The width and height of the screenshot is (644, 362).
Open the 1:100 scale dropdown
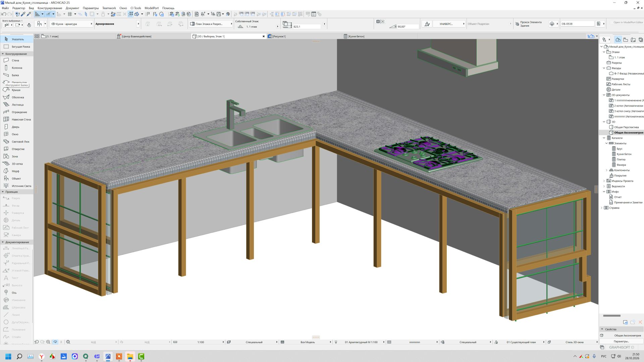click(201, 342)
